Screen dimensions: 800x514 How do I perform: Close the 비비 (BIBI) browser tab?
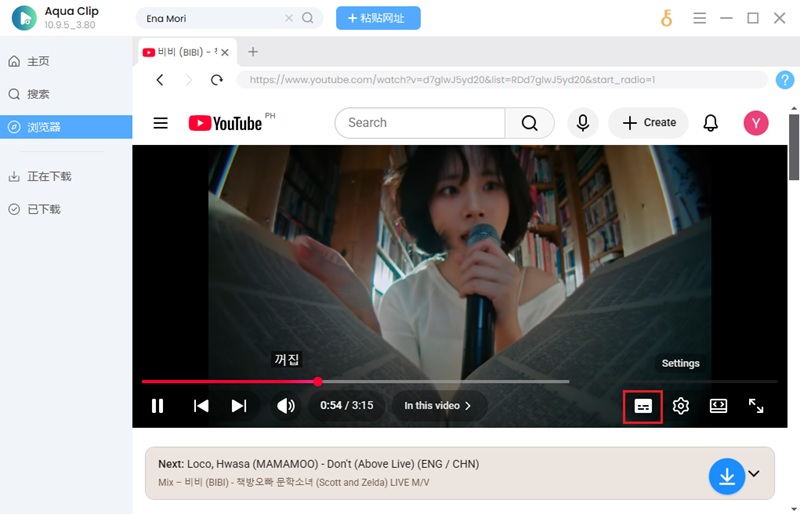(225, 52)
